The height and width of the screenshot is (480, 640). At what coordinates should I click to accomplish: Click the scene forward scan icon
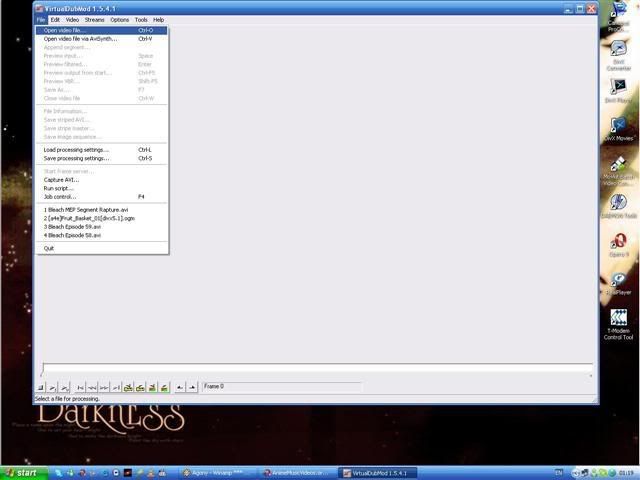(x=164, y=387)
